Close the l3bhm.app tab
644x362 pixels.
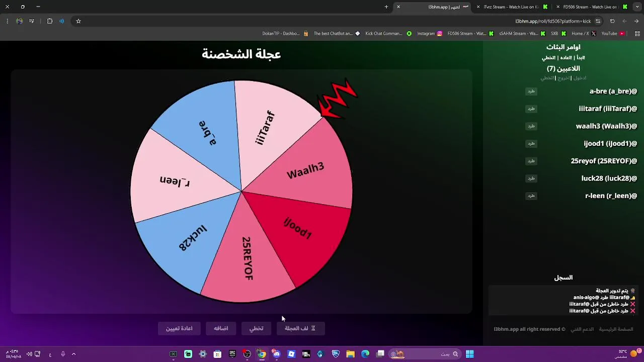(x=398, y=7)
